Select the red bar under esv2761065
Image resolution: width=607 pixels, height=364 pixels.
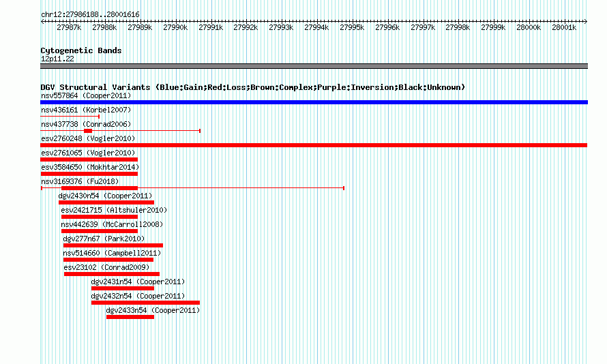[x=89, y=160]
